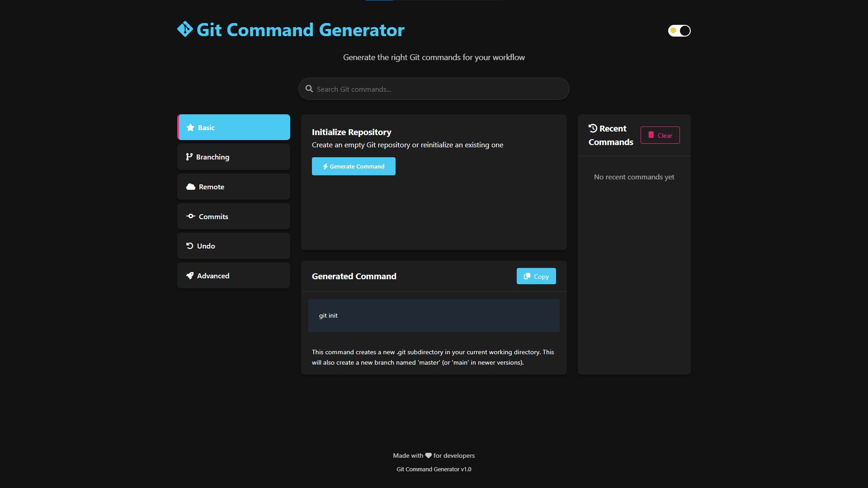The image size is (868, 488).
Task: Click the branch icon beside Branching
Action: click(x=189, y=157)
